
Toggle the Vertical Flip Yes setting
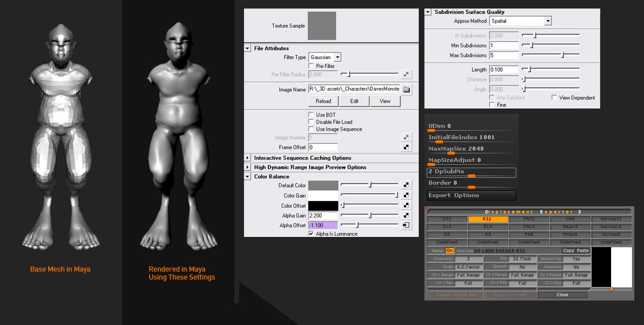coord(576,259)
